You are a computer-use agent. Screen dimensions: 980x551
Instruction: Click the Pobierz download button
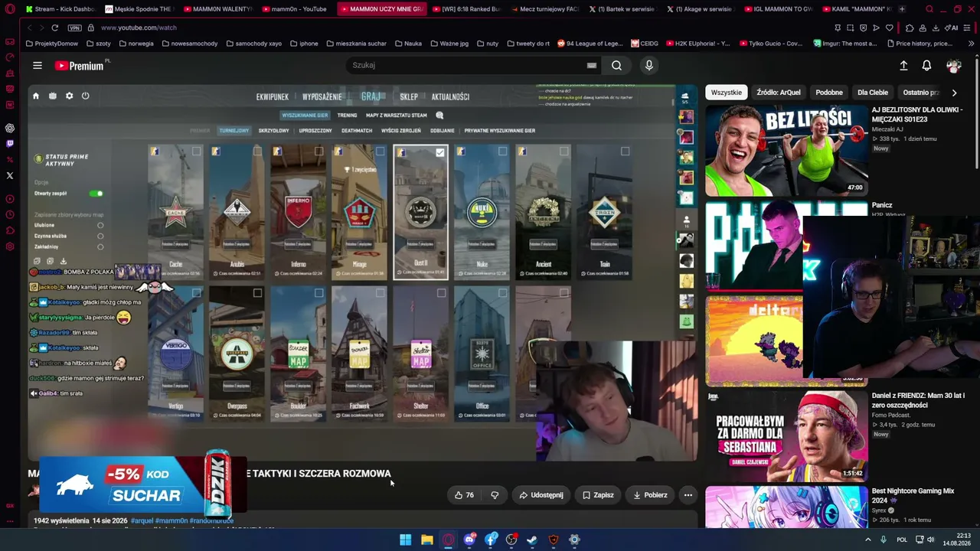coord(650,495)
